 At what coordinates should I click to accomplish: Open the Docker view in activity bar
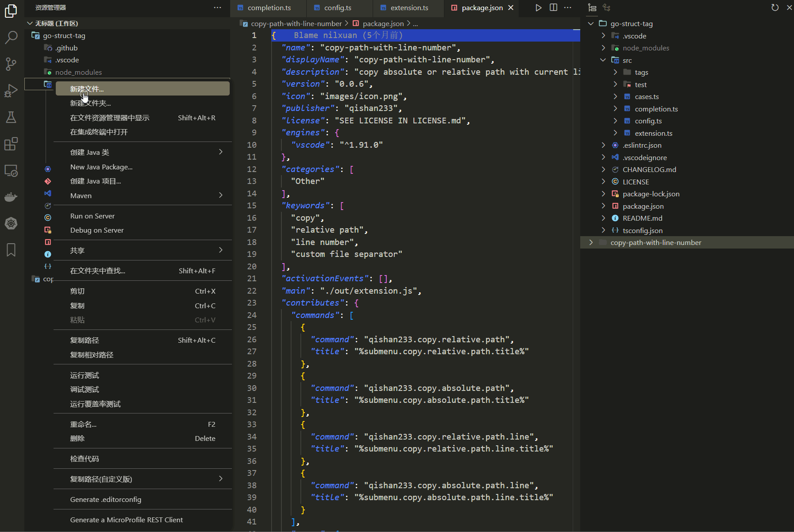(11, 197)
